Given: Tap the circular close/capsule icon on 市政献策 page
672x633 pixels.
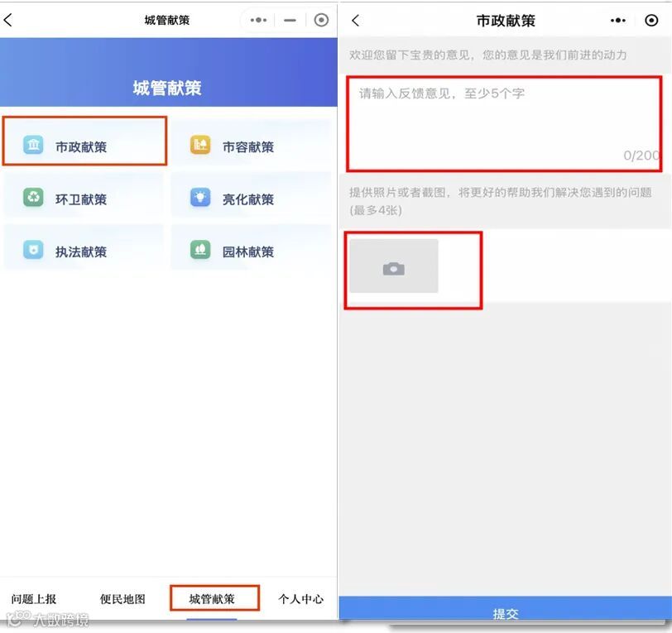Looking at the screenshot, I should [652, 20].
